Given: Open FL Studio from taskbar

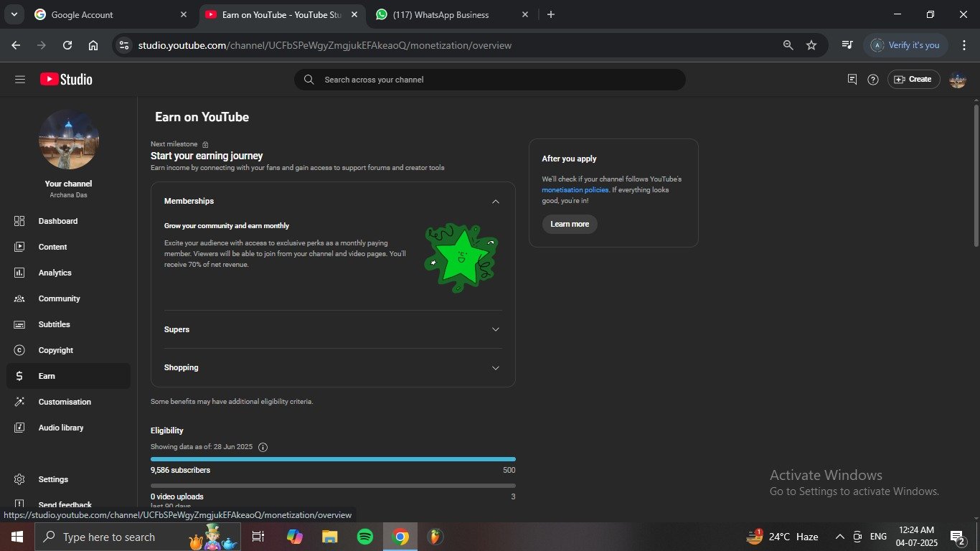Looking at the screenshot, I should click(435, 537).
